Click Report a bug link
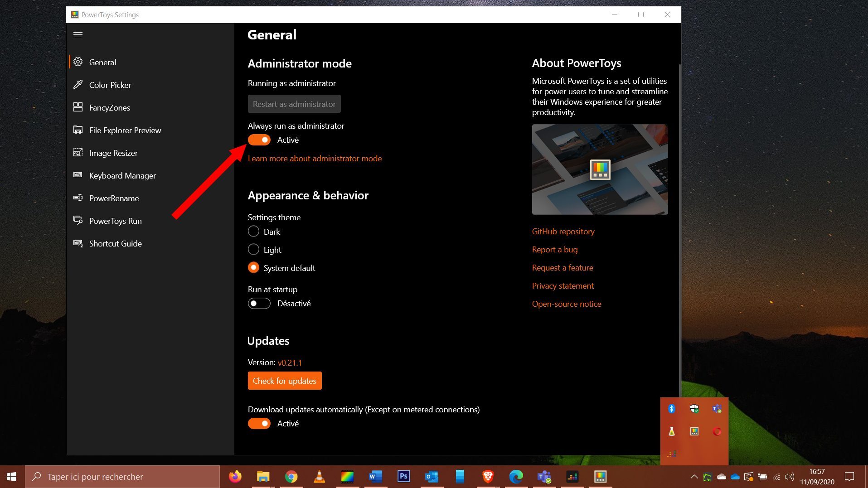This screenshot has width=868, height=488. tap(555, 250)
